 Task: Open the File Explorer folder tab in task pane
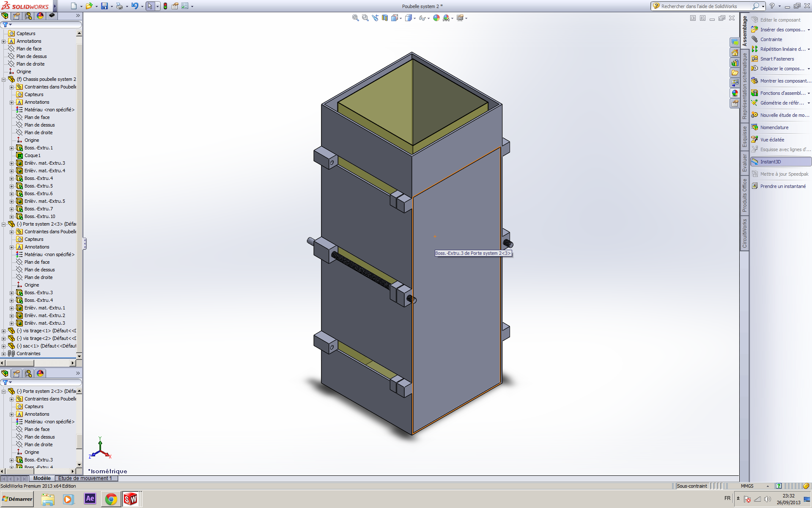tap(735, 73)
